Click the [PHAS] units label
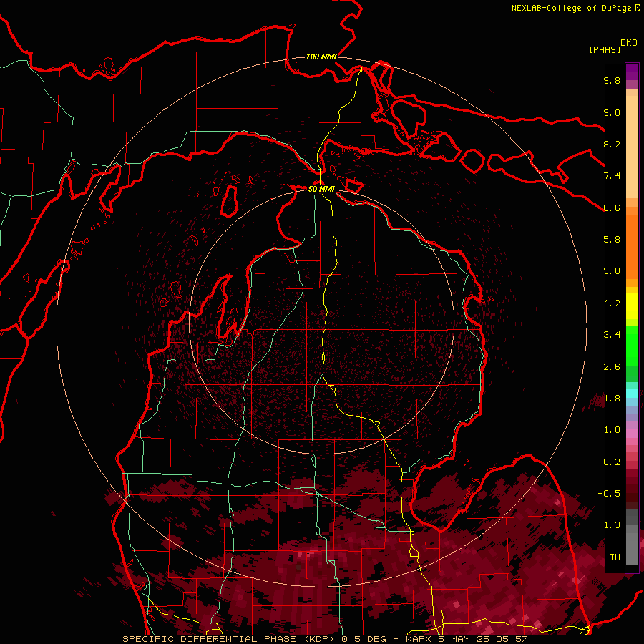Image resolution: width=644 pixels, height=644 pixels. pyautogui.click(x=605, y=49)
